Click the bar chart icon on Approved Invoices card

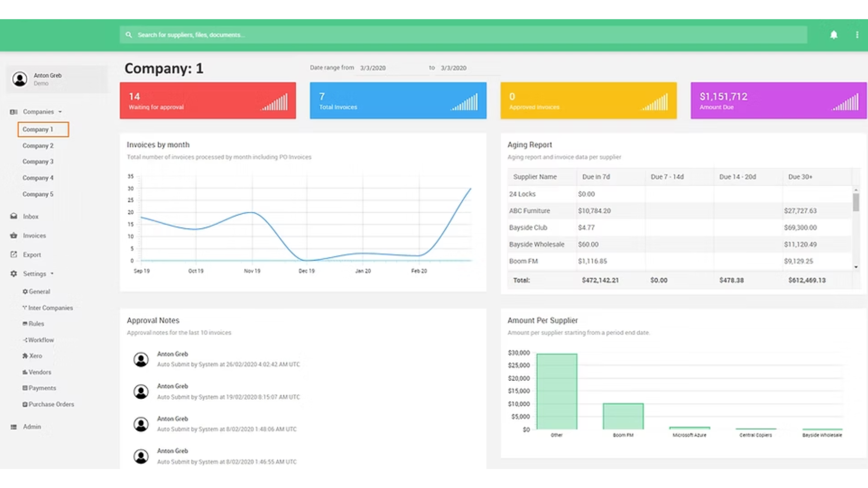click(x=655, y=102)
